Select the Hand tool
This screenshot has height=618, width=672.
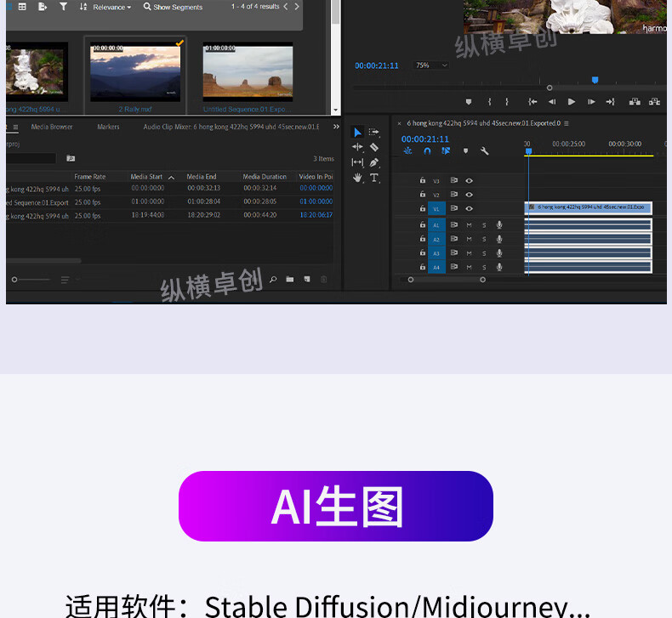tap(357, 178)
